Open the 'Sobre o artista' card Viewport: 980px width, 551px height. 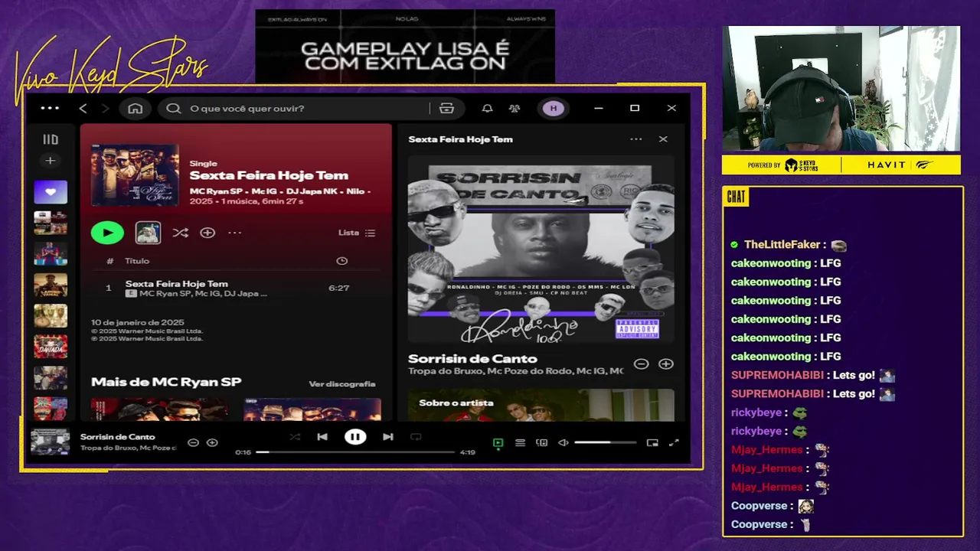click(541, 406)
